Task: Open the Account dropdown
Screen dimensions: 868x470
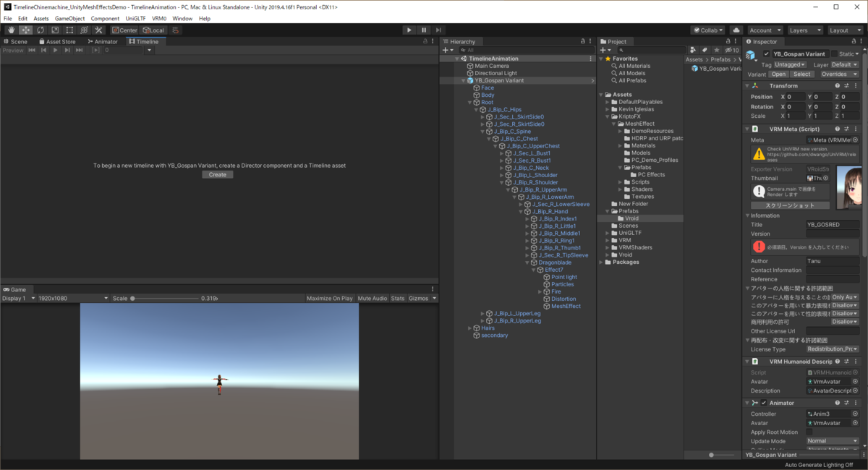Action: [765, 30]
